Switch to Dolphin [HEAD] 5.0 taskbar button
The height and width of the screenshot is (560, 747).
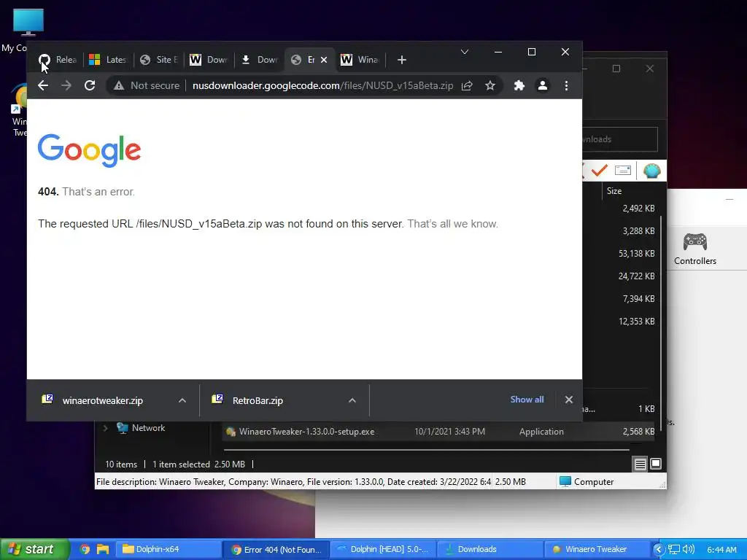pyautogui.click(x=382, y=549)
